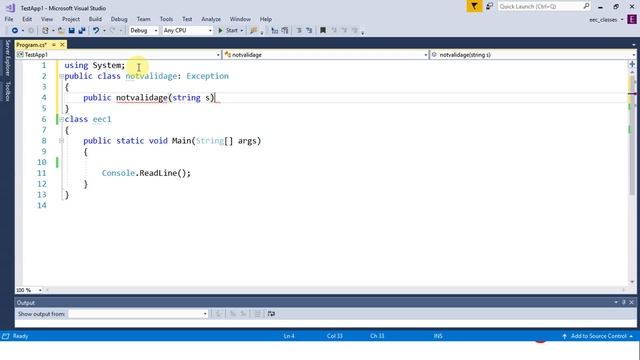Click the New Project toolbar icon
This screenshot has height=360, width=640.
45,31
